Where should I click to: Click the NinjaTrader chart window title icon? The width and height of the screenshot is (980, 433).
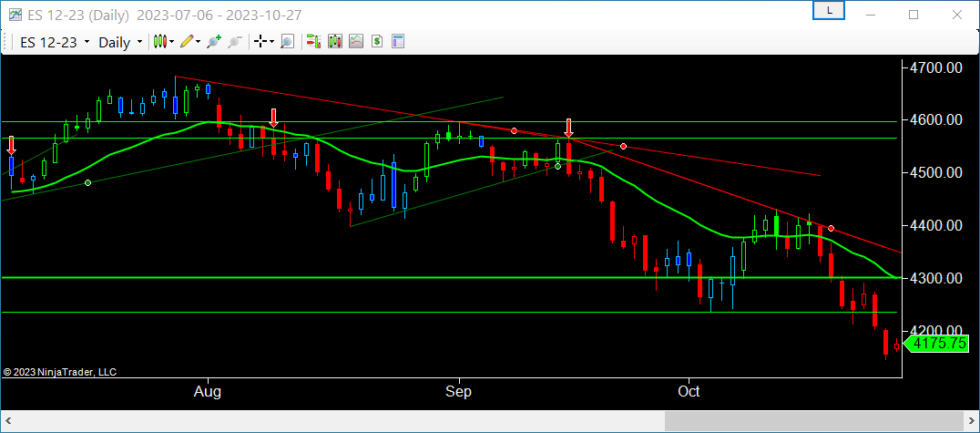tap(15, 15)
